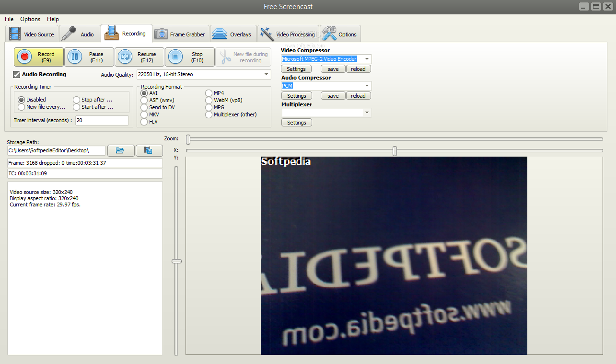Viewport: 616px width, 364px height.
Task: Click the Timer interval seconds field
Action: (x=102, y=121)
